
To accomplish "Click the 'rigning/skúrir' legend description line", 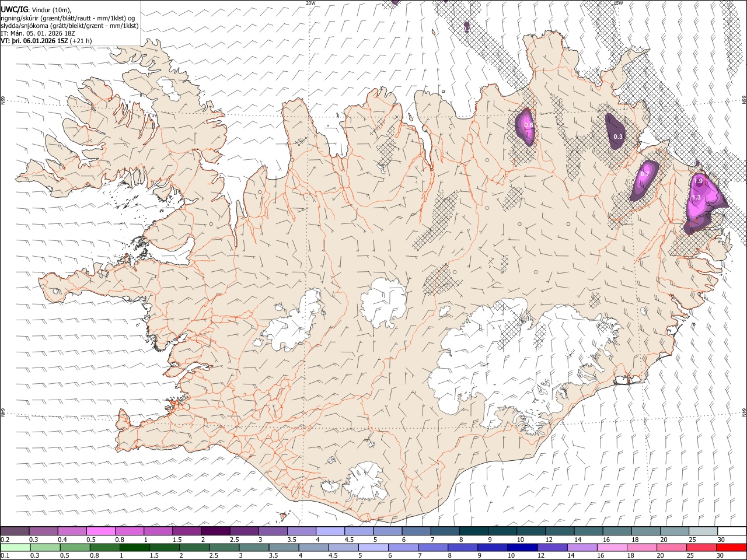I will click(68, 17).
